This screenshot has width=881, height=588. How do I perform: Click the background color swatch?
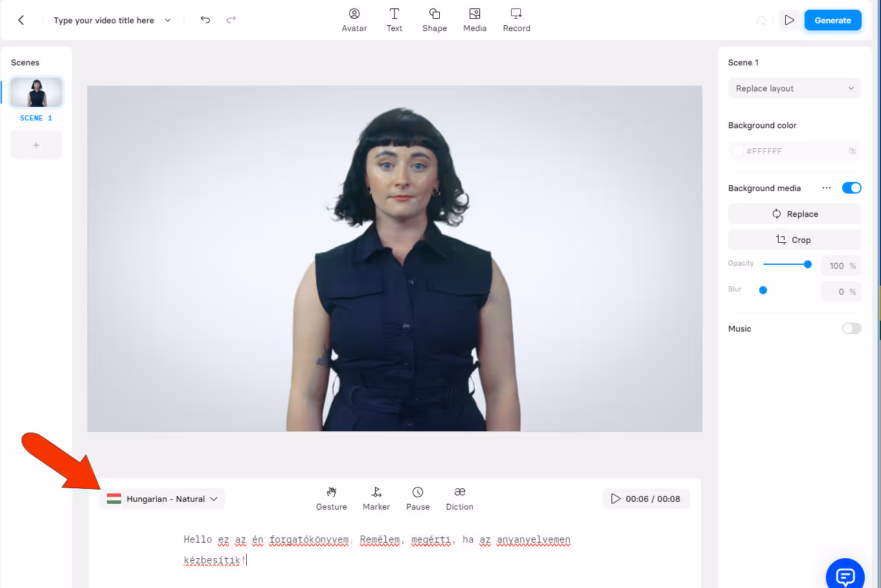point(738,151)
